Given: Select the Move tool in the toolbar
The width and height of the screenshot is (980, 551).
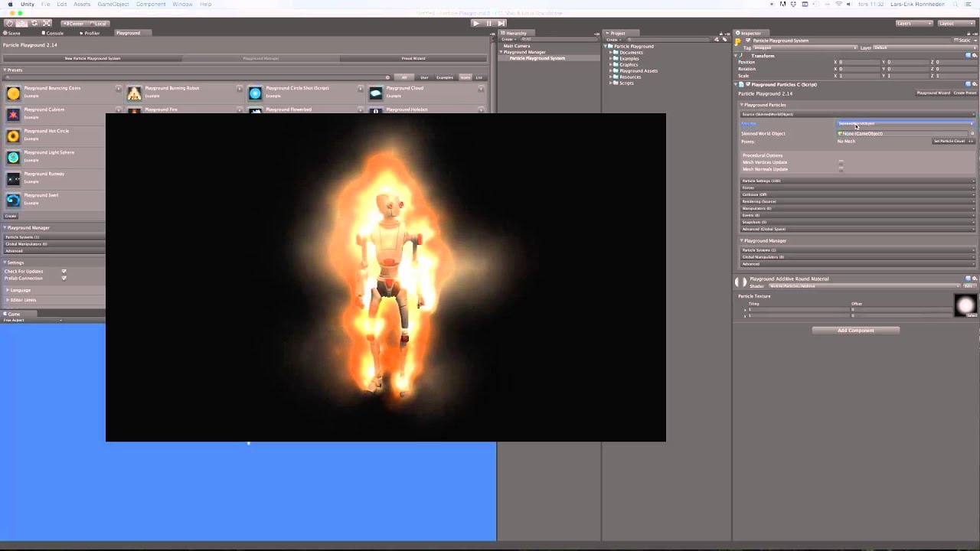Looking at the screenshot, I should (x=22, y=23).
